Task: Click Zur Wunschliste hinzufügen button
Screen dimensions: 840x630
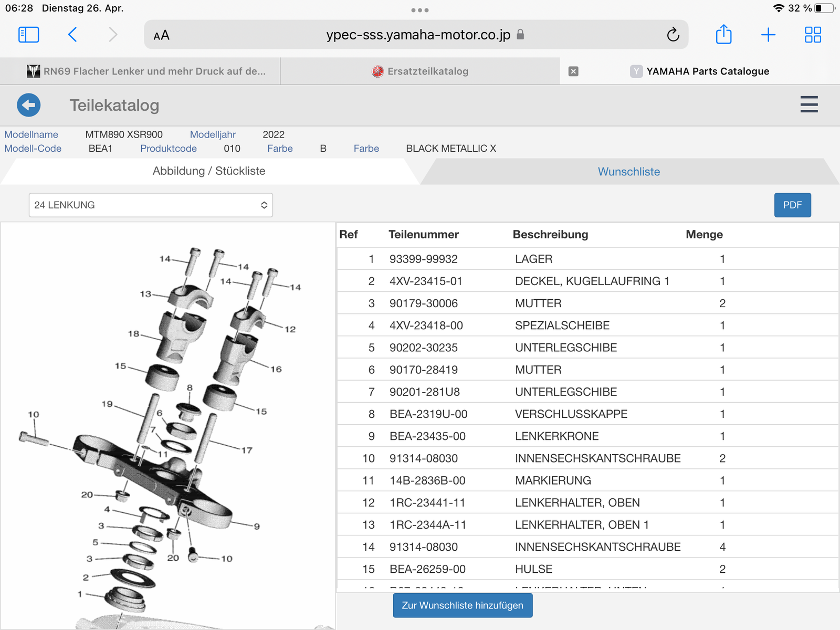Action: pyautogui.click(x=462, y=605)
